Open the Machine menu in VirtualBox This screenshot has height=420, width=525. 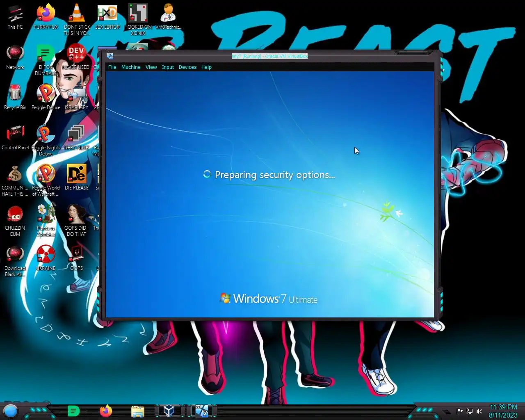(x=131, y=67)
